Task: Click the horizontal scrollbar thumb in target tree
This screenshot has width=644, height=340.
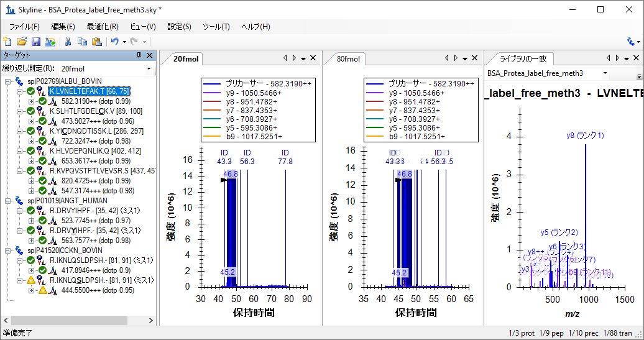Action: 70,320
